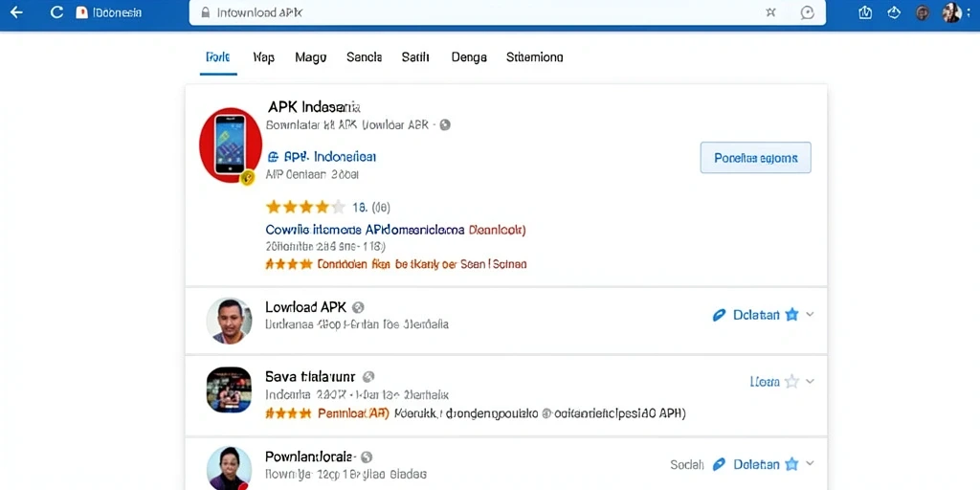Open the Denga tab
980x490 pixels.
(x=469, y=57)
